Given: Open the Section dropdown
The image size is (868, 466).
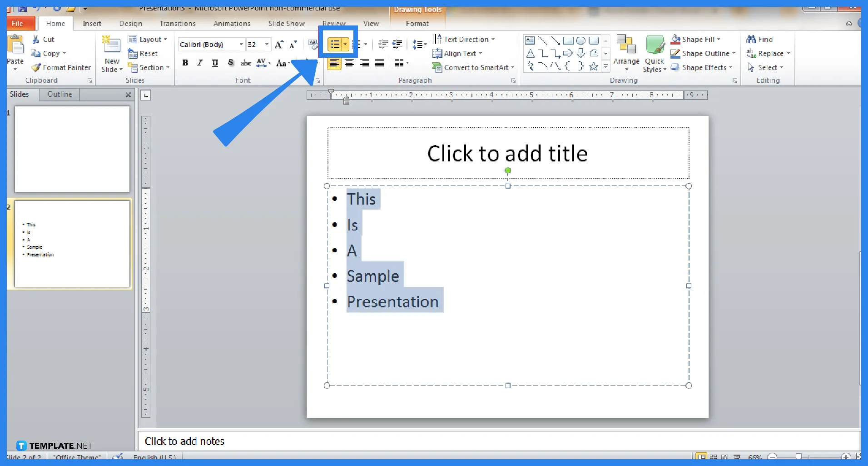Looking at the screenshot, I should pos(149,67).
